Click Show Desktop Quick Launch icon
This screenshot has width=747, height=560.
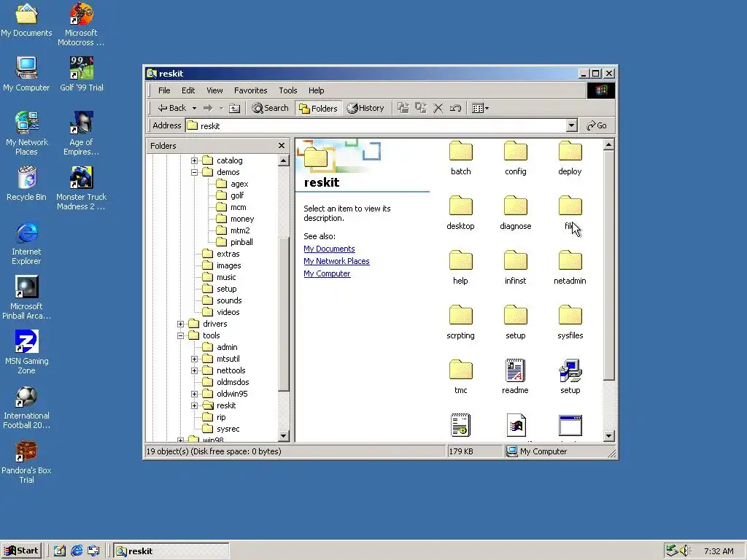click(60, 551)
